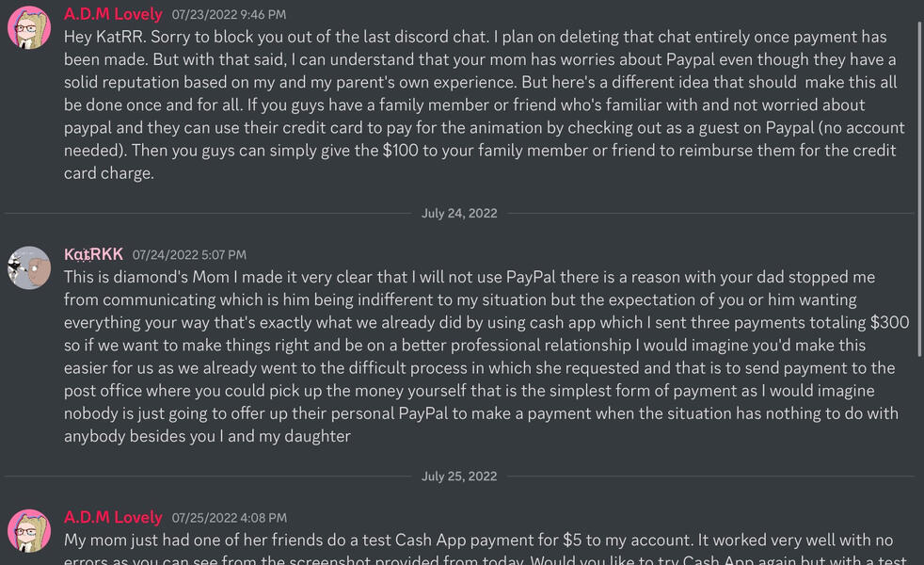Click the 07/23/2022 9:46 PM timestamp
924x565 pixels.
(x=229, y=15)
